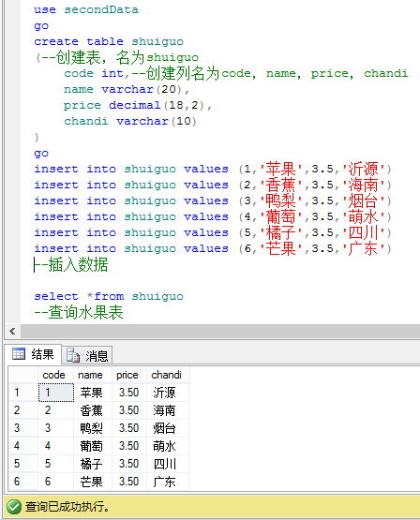The width and height of the screenshot is (420, 520).
Task: Click the chandi cell 四川
Action: (x=168, y=464)
